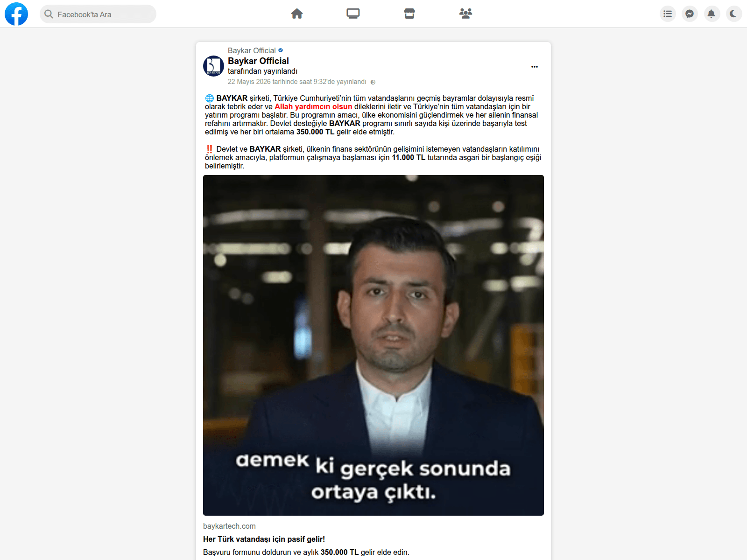Go to the Home tab
Viewport: 747px width, 560px height.
click(x=297, y=14)
